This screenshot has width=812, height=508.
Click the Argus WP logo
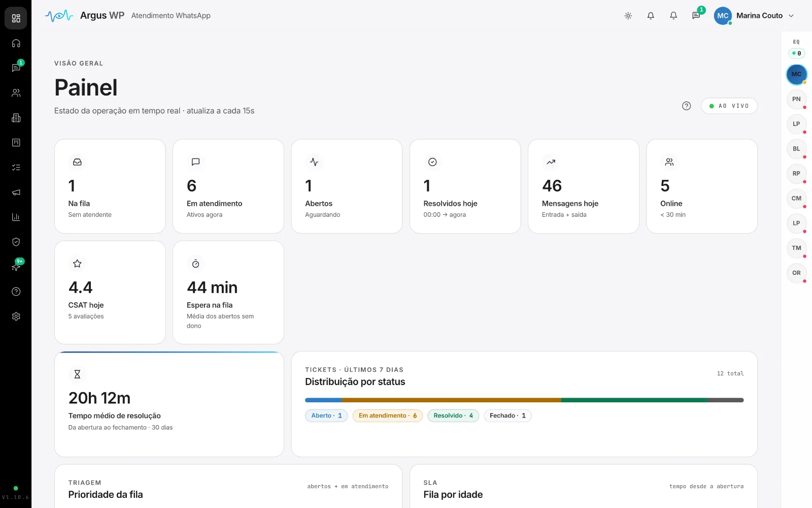tap(84, 16)
